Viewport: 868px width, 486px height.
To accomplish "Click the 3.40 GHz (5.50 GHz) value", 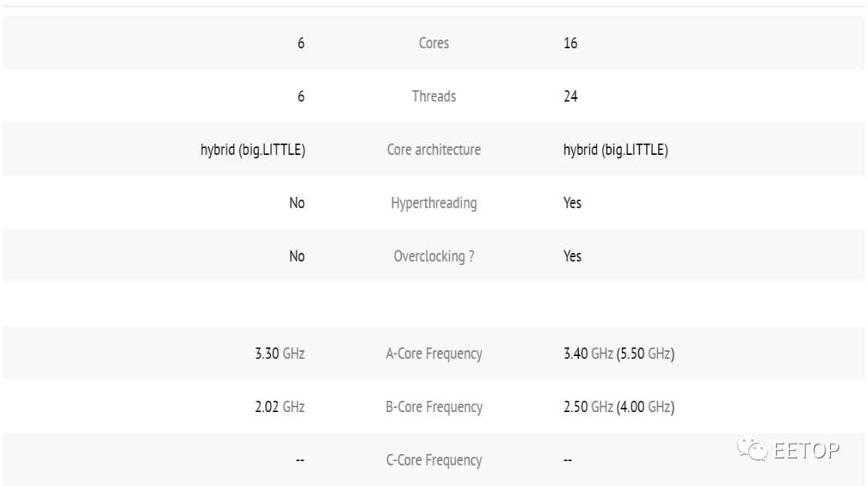I will coord(619,353).
